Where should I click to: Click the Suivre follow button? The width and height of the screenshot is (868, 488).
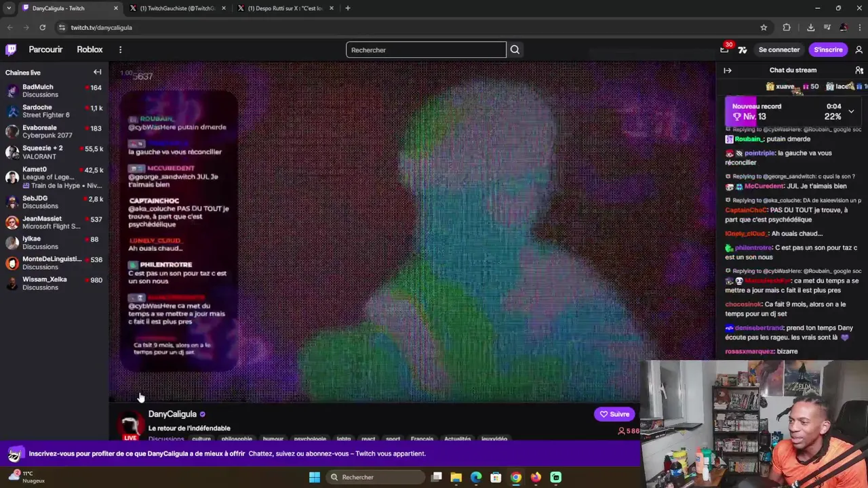[614, 414]
